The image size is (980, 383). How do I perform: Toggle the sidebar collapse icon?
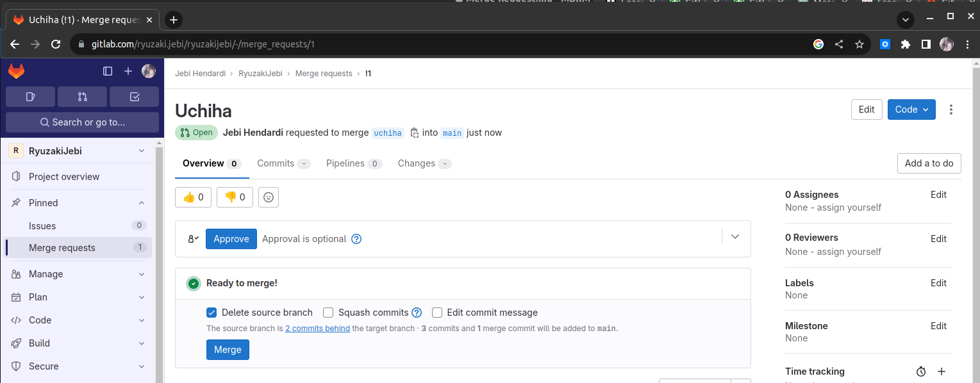[x=108, y=71]
